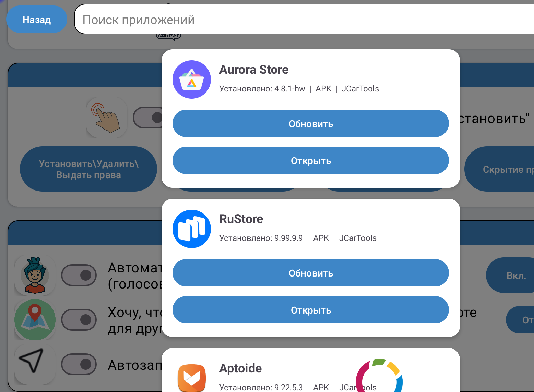Open RuStore with Открыть button
Image resolution: width=534 pixels, height=392 pixels.
coord(311,310)
